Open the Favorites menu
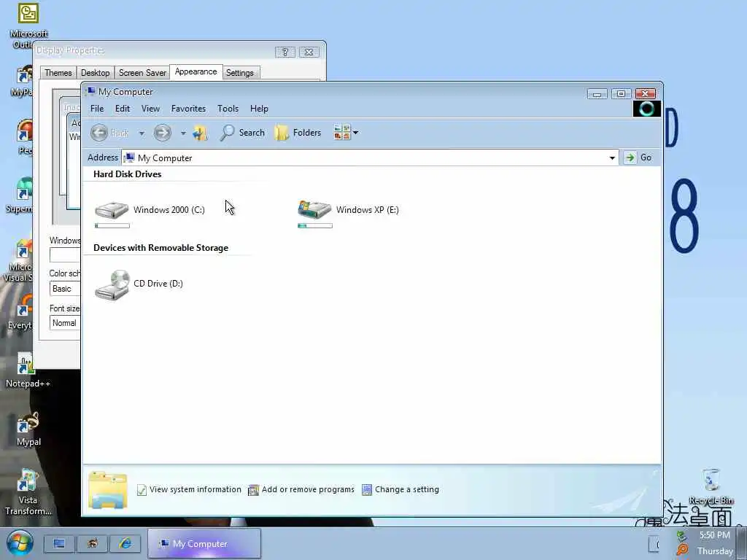This screenshot has height=560, width=747. [x=189, y=109]
